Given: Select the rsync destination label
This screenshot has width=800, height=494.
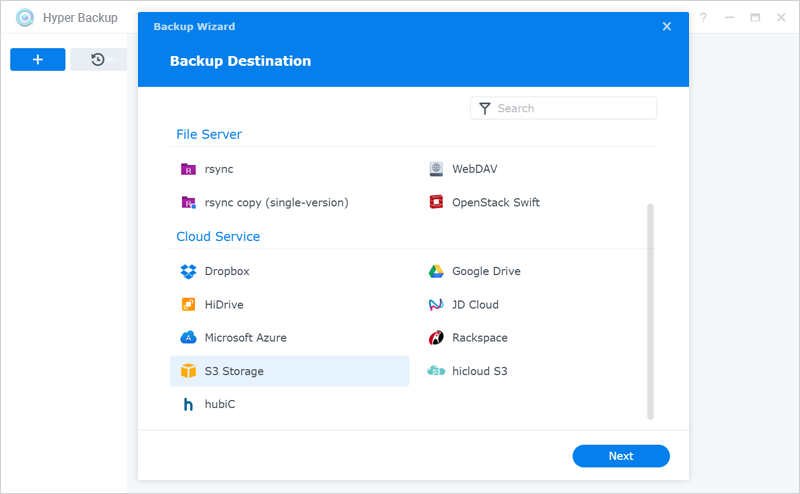Looking at the screenshot, I should pos(219,169).
